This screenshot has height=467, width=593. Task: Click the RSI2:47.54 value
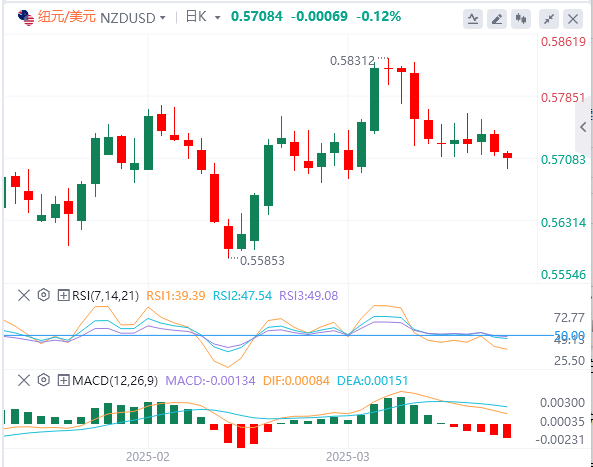242,296
